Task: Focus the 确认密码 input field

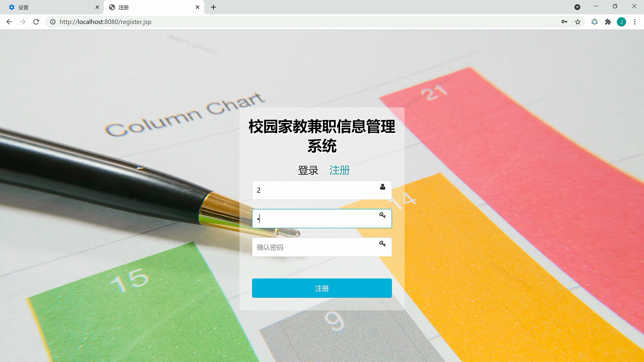Action: click(x=315, y=247)
